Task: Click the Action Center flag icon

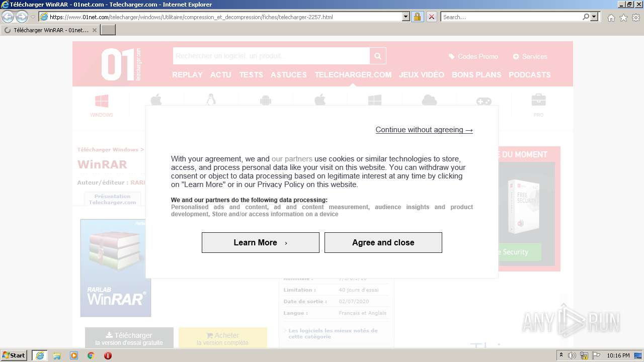Action: click(x=596, y=355)
